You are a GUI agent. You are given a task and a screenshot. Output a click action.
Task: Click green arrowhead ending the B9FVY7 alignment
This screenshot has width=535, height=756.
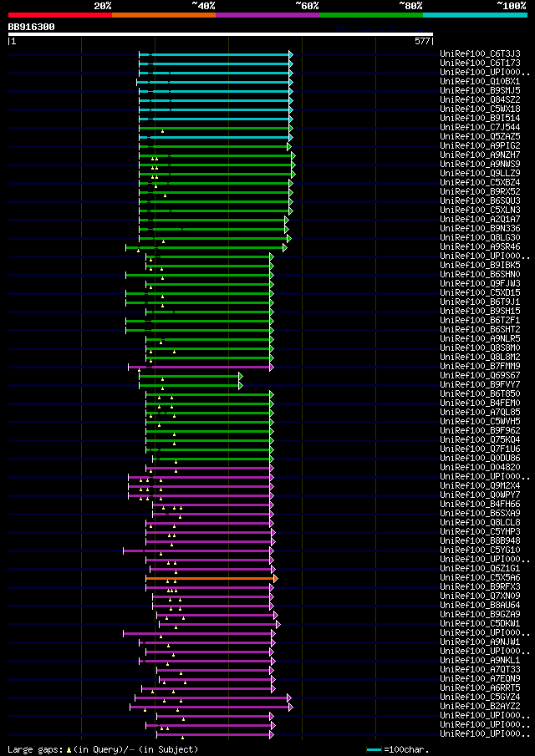(x=241, y=385)
